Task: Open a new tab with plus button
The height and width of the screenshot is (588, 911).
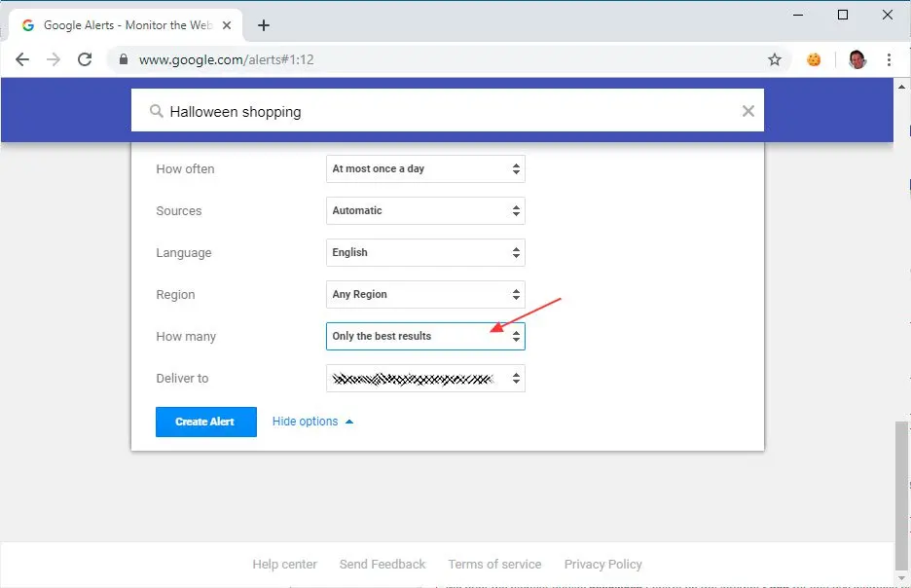Action: click(x=264, y=25)
